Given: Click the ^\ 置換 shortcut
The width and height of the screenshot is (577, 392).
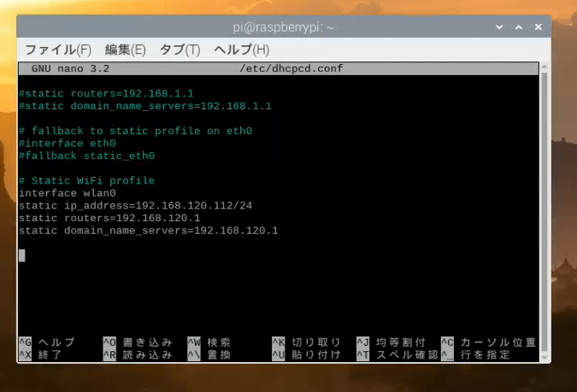Looking at the screenshot, I should (x=209, y=355).
